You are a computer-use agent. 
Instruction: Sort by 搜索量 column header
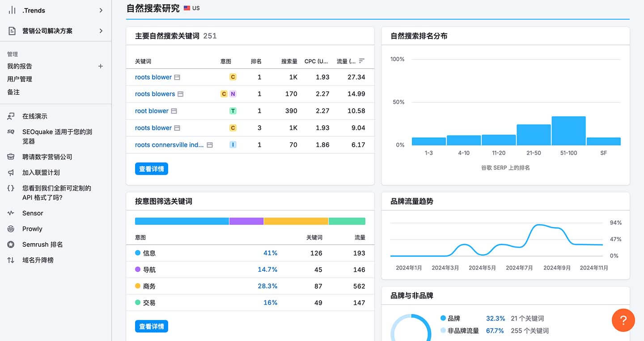coord(289,61)
